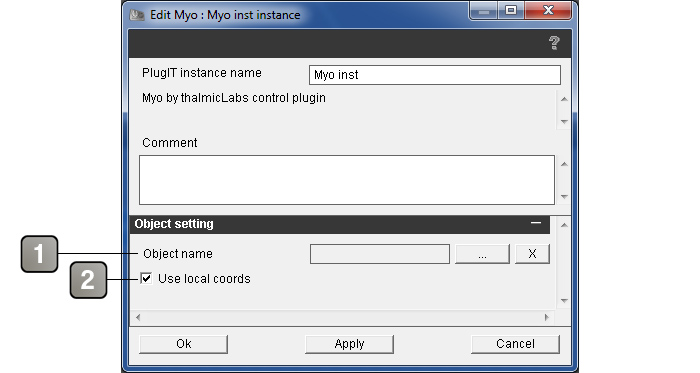This screenshot has height=373, width=700.
Task: Dismiss dialog with the Cancel button
Action: [515, 344]
